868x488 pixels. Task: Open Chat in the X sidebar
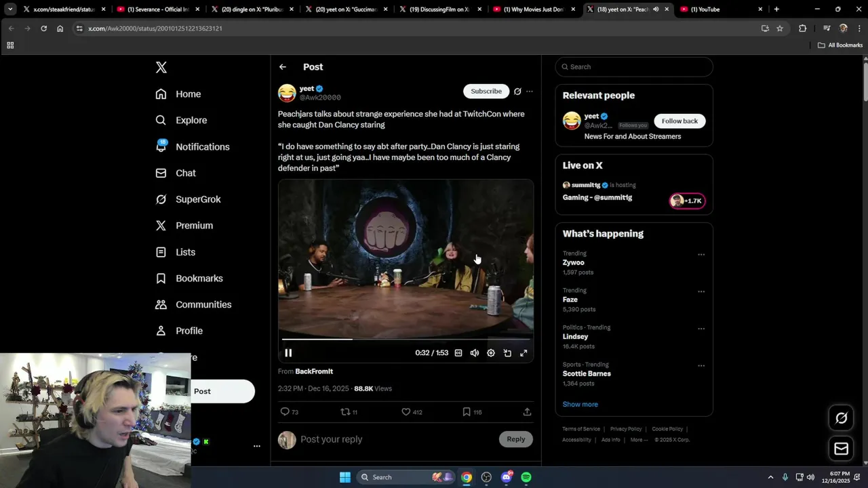point(176,173)
